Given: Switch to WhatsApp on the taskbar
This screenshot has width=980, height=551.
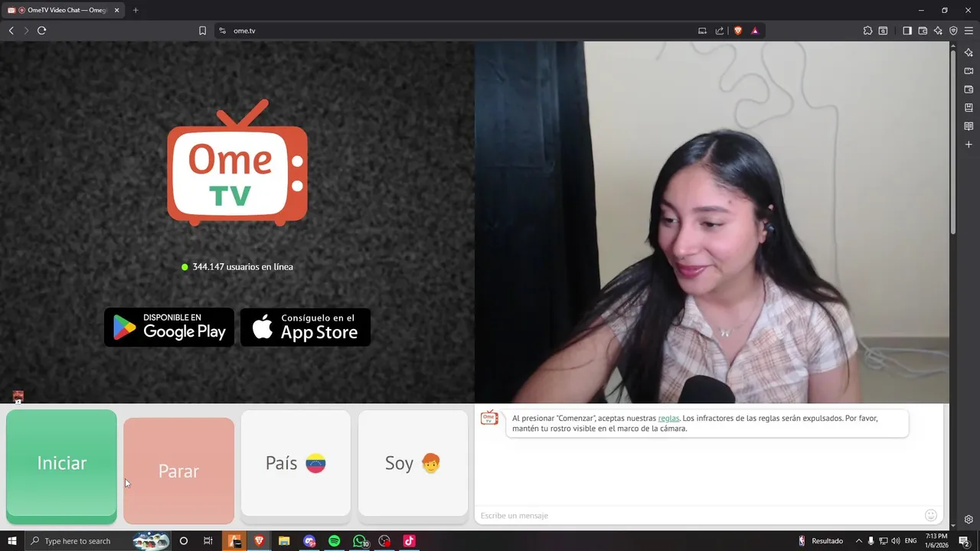Looking at the screenshot, I should pyautogui.click(x=360, y=541).
